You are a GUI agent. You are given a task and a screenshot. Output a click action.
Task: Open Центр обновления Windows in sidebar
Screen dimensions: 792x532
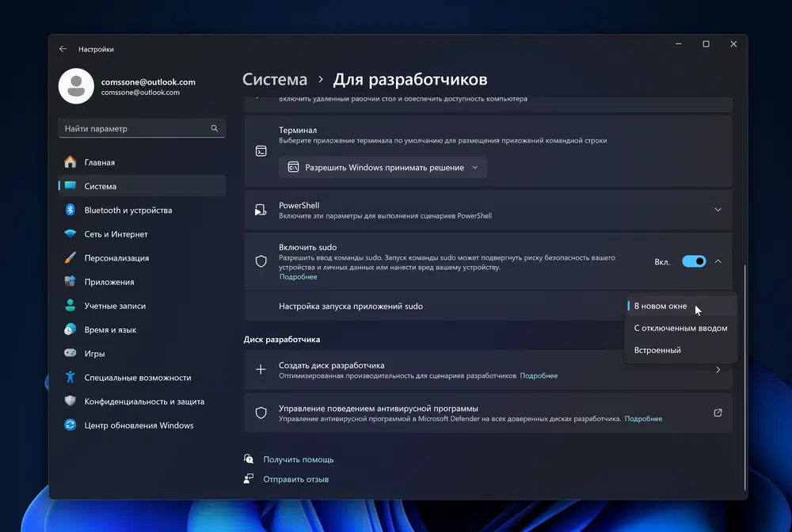coord(142,425)
